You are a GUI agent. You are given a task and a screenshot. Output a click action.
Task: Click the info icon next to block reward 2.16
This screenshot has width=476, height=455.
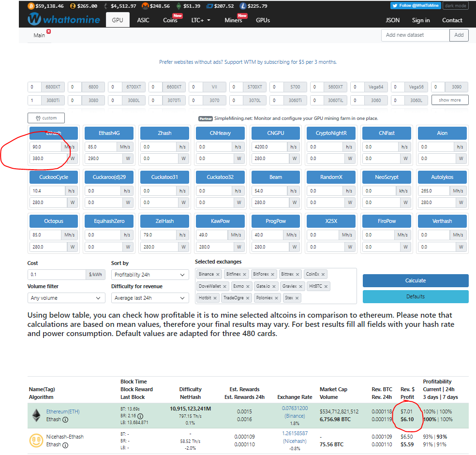140,416
